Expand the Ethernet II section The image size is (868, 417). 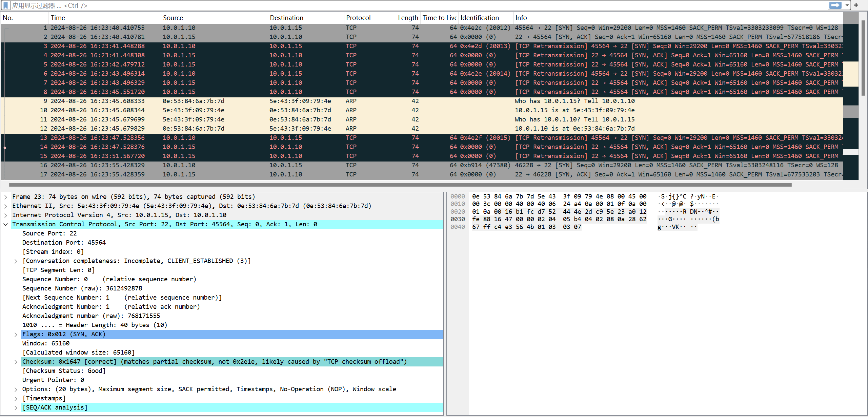6,206
